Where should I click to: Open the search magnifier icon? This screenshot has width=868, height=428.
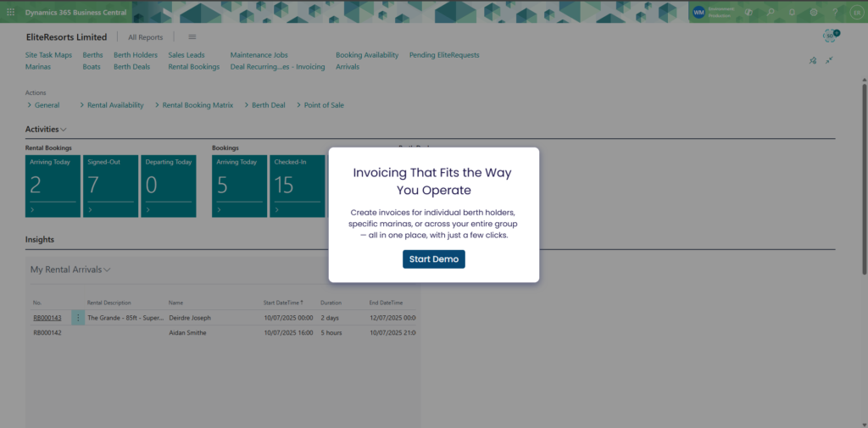[770, 12]
